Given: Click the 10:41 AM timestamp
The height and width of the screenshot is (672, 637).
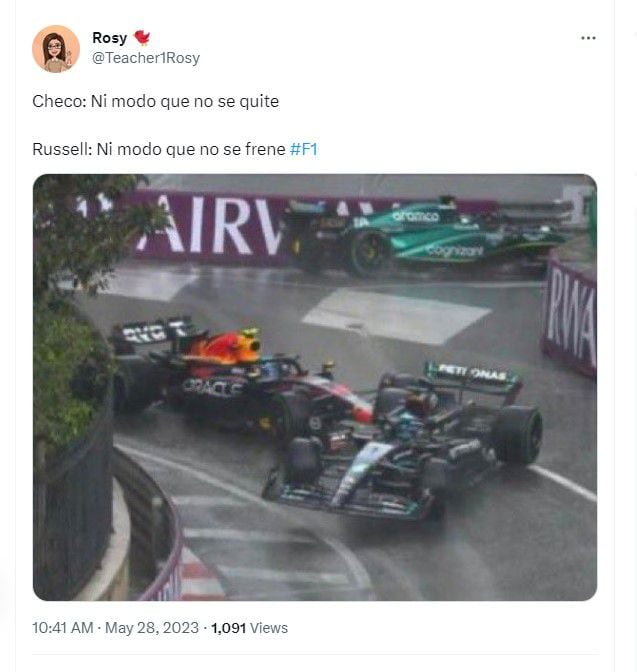Looking at the screenshot, I should pyautogui.click(x=63, y=628).
